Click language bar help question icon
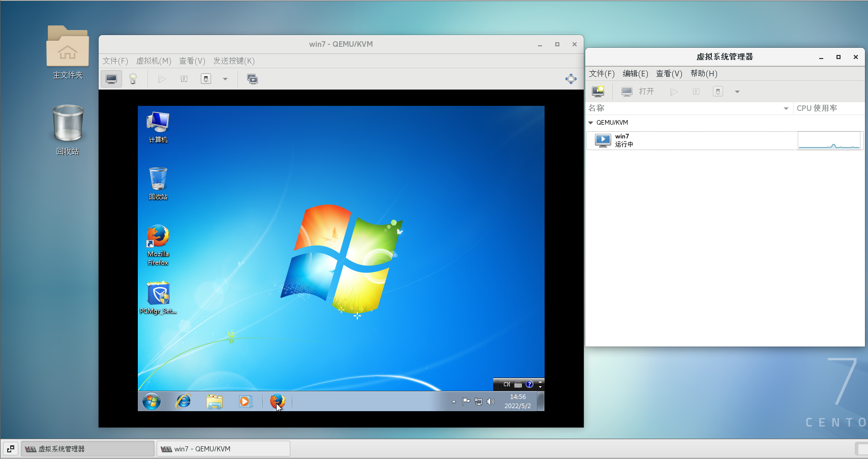This screenshot has height=459, width=868. point(529,385)
